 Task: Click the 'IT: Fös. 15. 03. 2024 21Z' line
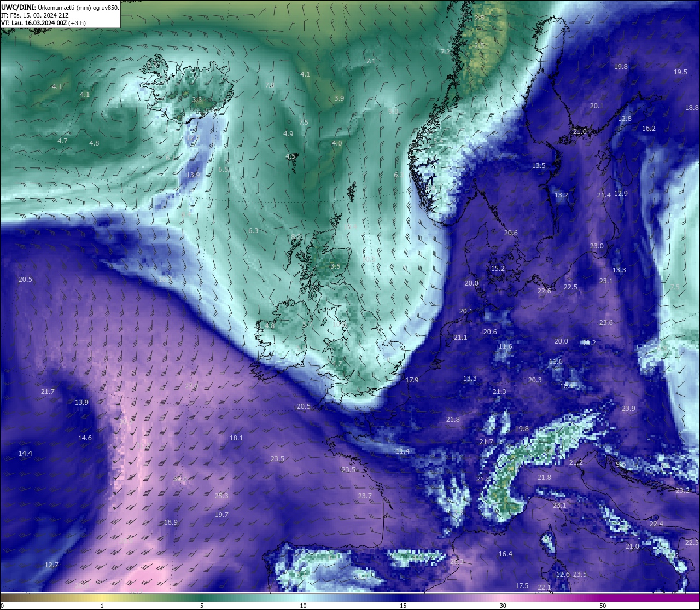34,15
